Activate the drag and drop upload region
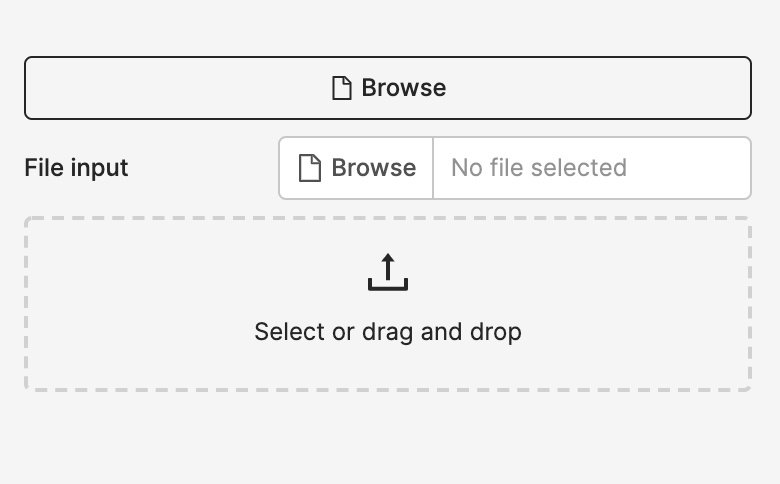The width and height of the screenshot is (780, 484). click(x=388, y=303)
